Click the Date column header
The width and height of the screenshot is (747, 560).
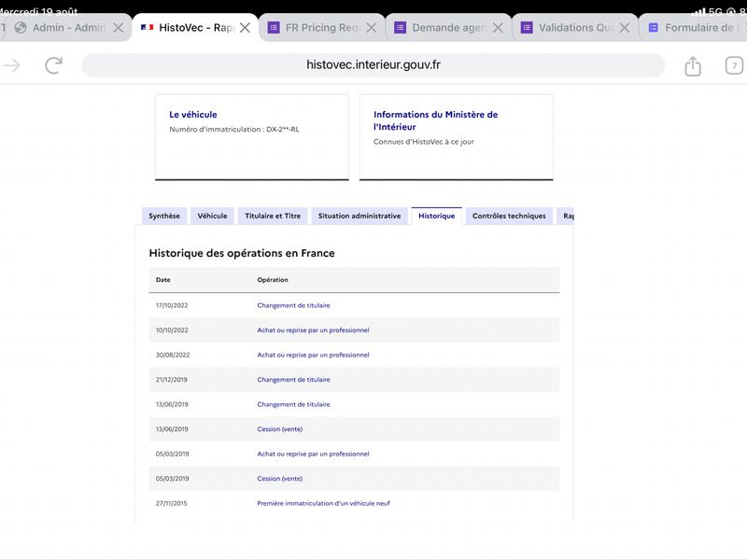tap(162, 279)
